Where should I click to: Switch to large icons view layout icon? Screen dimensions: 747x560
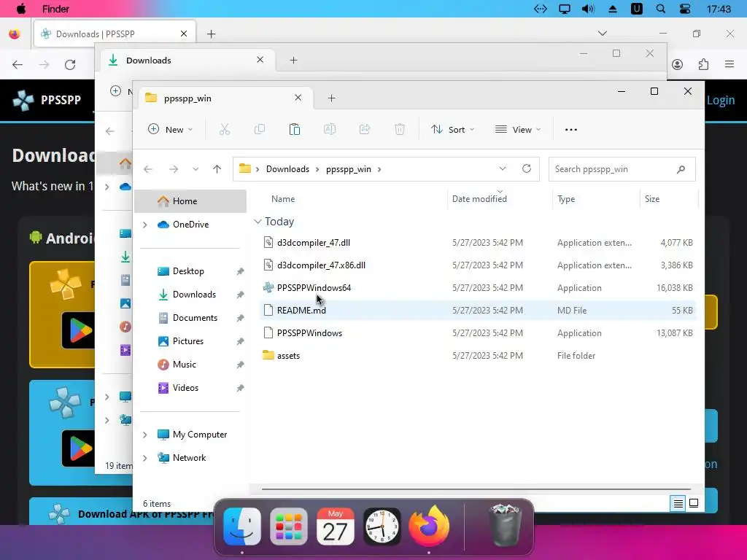(x=694, y=503)
